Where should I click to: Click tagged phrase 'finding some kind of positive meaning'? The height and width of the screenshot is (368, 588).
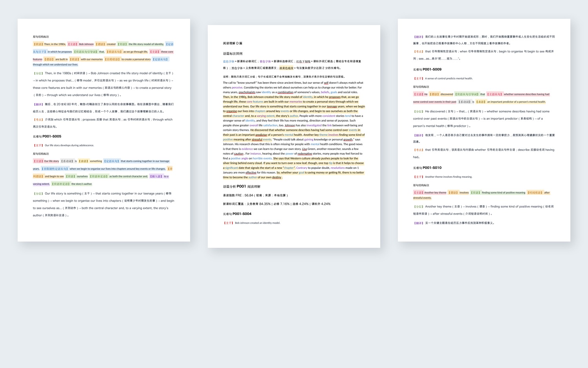(x=503, y=193)
